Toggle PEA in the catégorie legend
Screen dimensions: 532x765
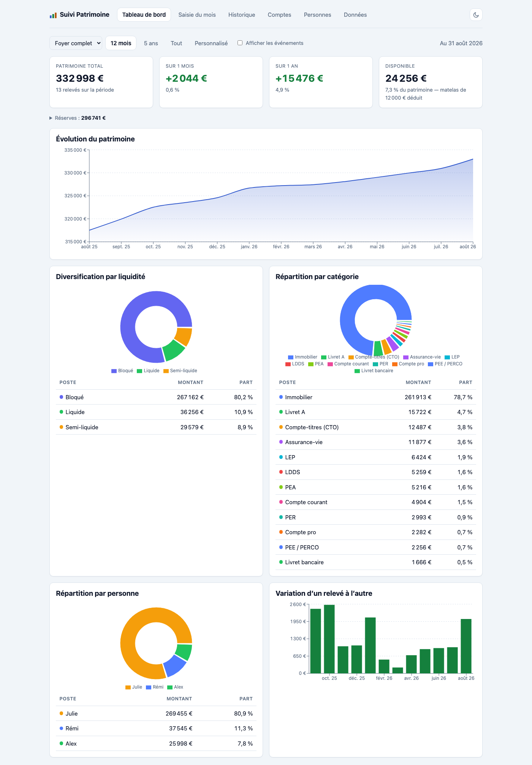tap(316, 364)
